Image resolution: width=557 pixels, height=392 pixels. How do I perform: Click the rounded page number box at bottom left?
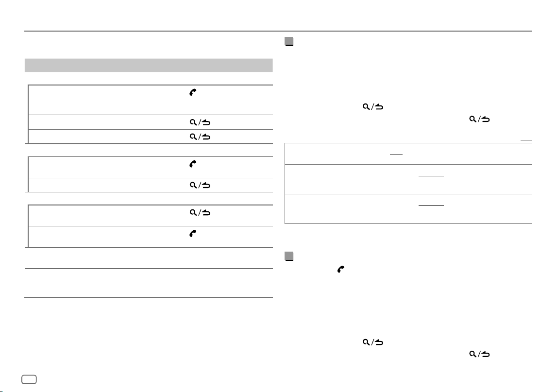[29, 379]
